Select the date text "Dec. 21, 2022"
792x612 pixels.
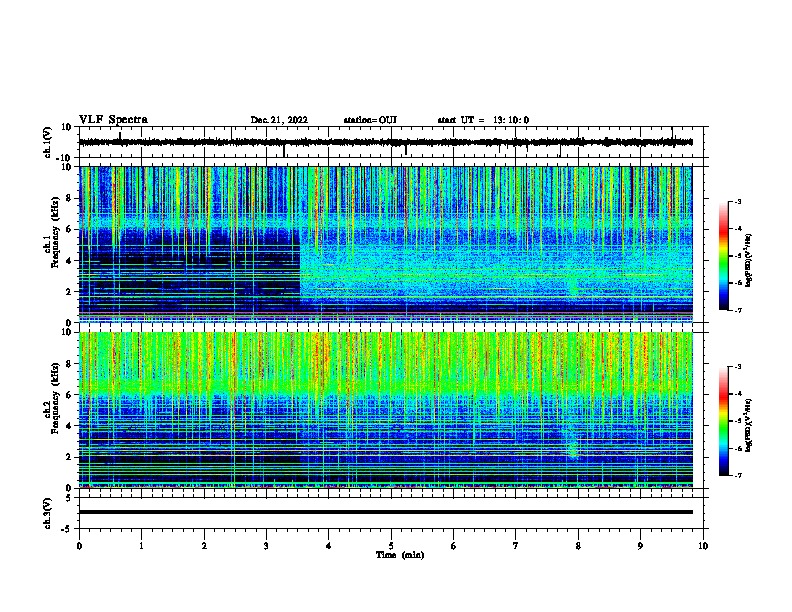click(279, 120)
